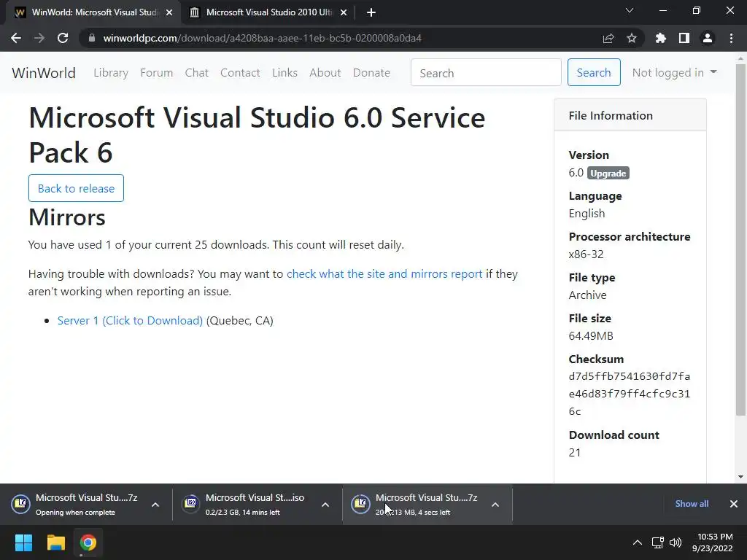The height and width of the screenshot is (560, 747).
Task: Bookmark this page with the star icon
Action: click(x=632, y=38)
